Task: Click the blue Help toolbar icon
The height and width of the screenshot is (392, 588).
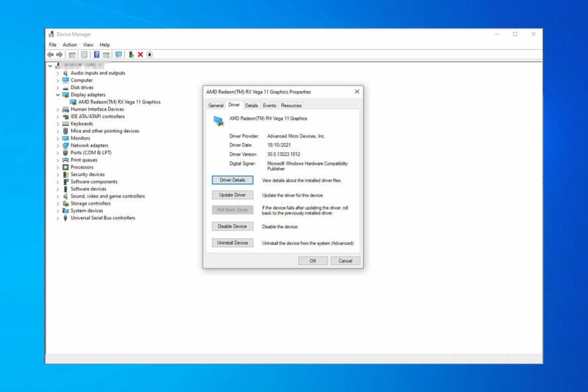Action: pos(97,55)
